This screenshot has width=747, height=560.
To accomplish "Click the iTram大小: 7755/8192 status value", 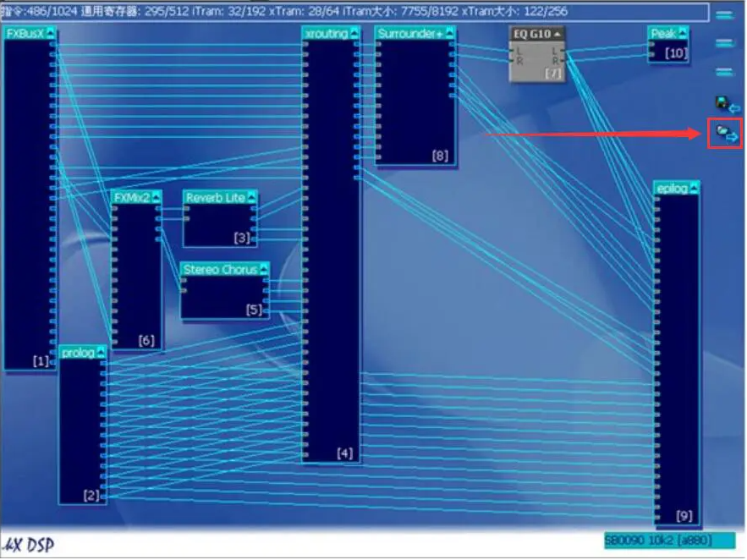I will (x=400, y=11).
